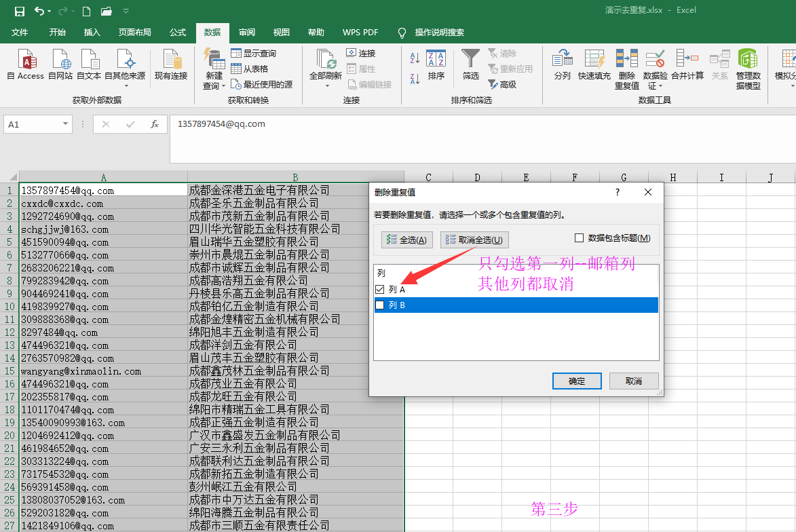
Task: Open Advanced filter (高级)
Action: pos(502,84)
